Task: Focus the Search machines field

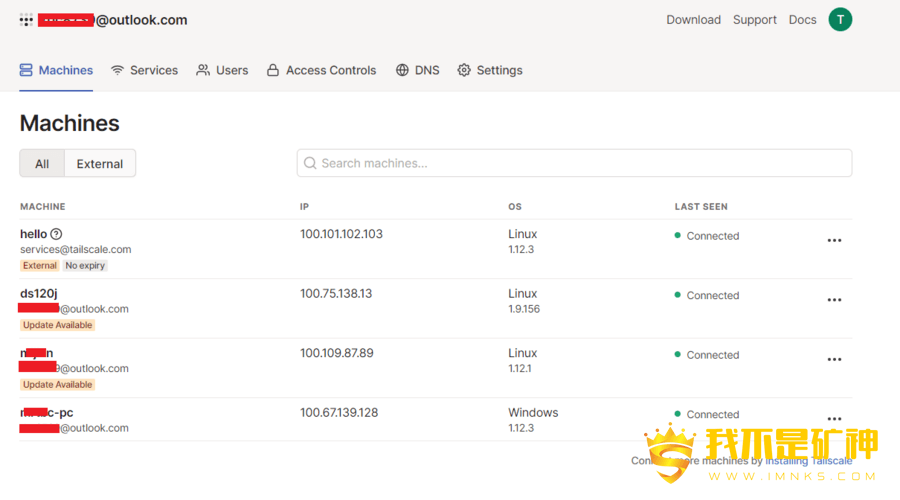Action: pyautogui.click(x=574, y=163)
